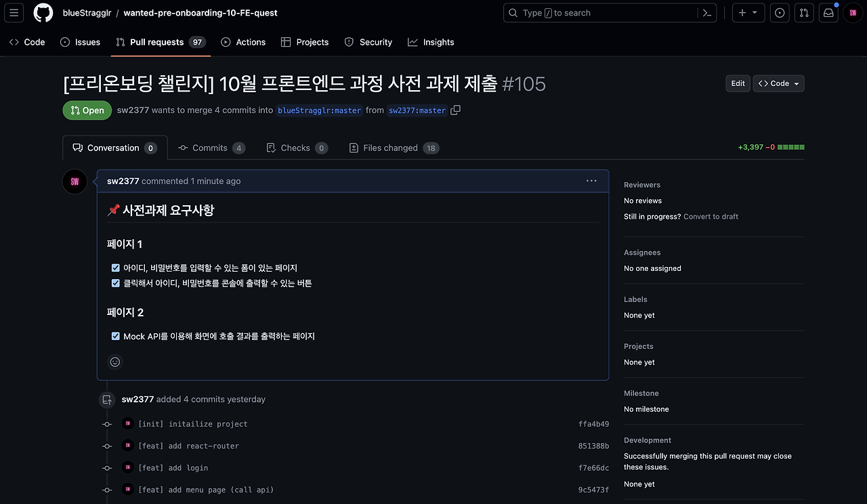Image resolution: width=867 pixels, height=504 pixels.
Task: Click the Type / to search input field
Action: [596, 12]
